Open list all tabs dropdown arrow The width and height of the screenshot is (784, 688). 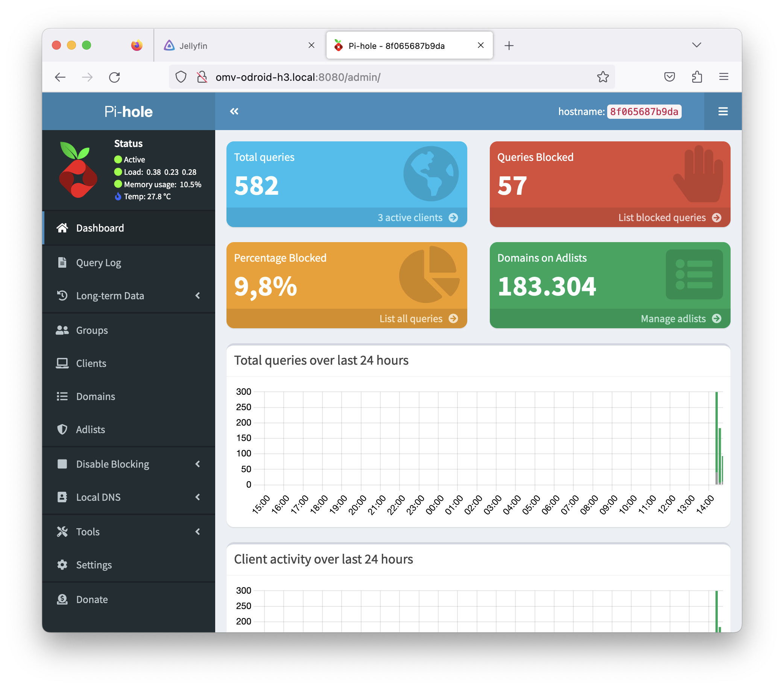(x=697, y=45)
